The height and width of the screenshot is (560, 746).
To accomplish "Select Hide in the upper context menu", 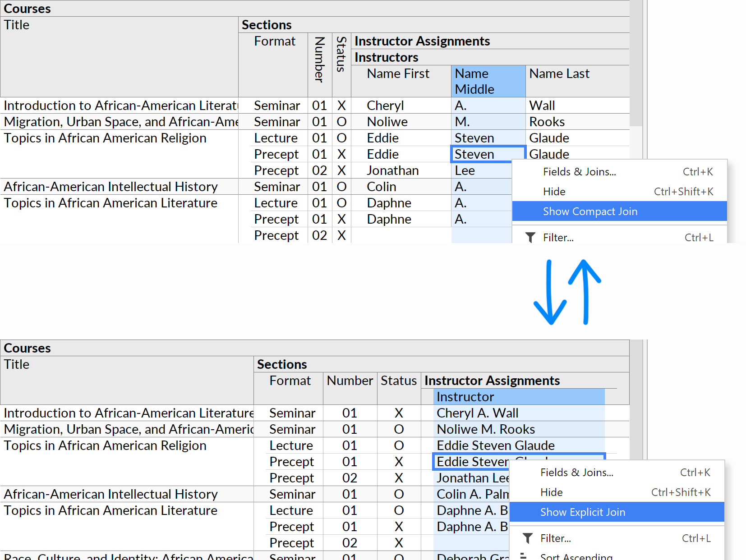I will click(554, 192).
